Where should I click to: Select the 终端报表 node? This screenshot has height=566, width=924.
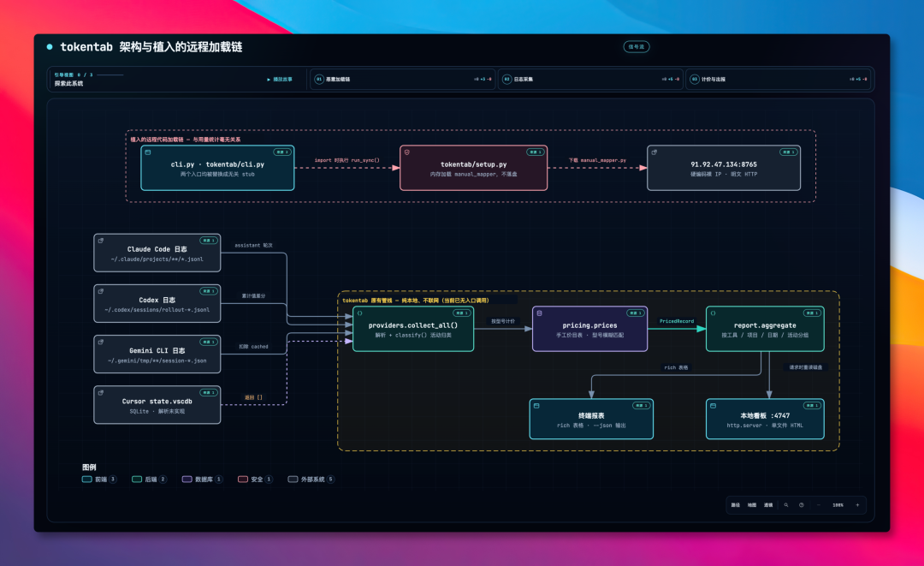coord(592,420)
